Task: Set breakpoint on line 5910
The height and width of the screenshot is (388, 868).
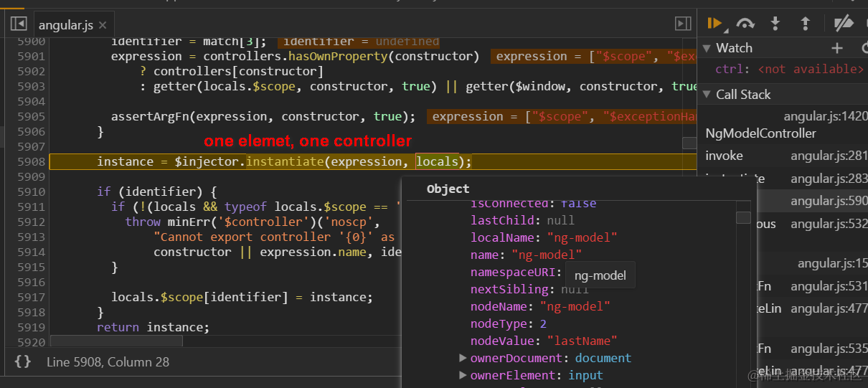Action: [31, 191]
